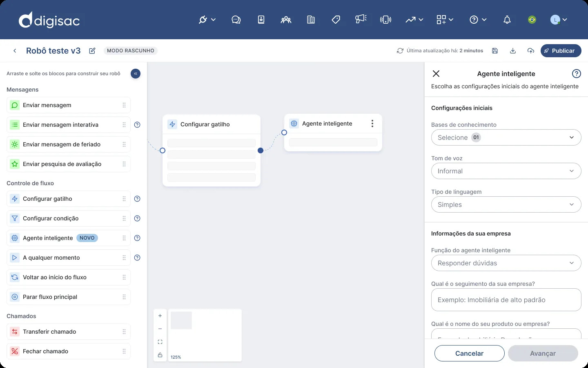
Task: Click the download icon in the header
Action: point(513,51)
